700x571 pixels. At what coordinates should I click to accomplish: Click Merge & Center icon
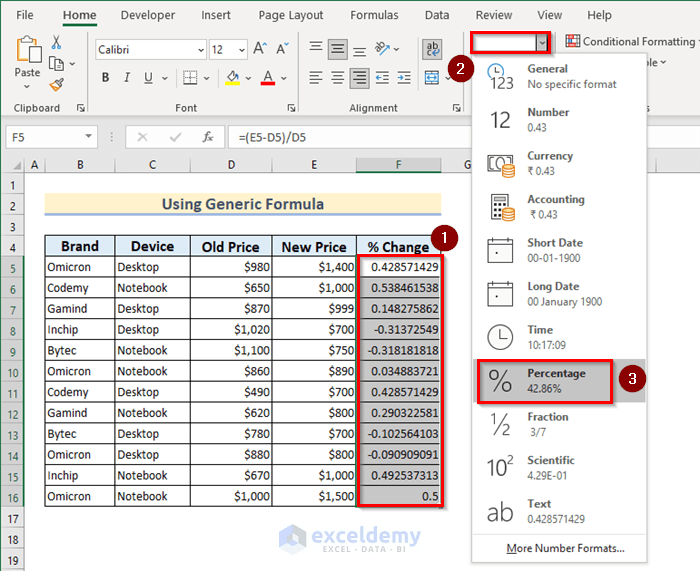pyautogui.click(x=431, y=78)
